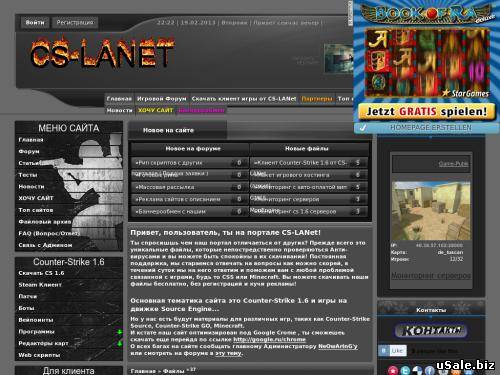Open Статьи in the site menu
The width and height of the screenshot is (500, 375).
click(x=30, y=163)
